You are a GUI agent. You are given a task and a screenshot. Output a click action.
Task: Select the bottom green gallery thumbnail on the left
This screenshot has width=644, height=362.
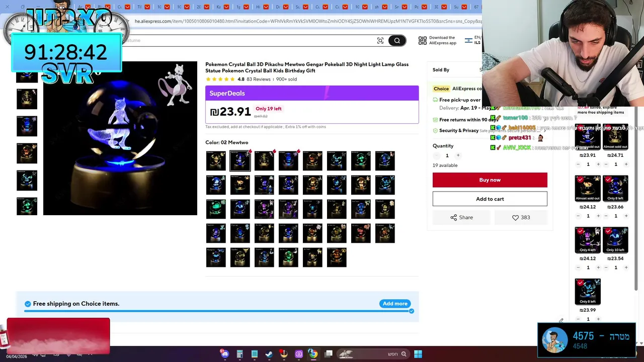[27, 206]
